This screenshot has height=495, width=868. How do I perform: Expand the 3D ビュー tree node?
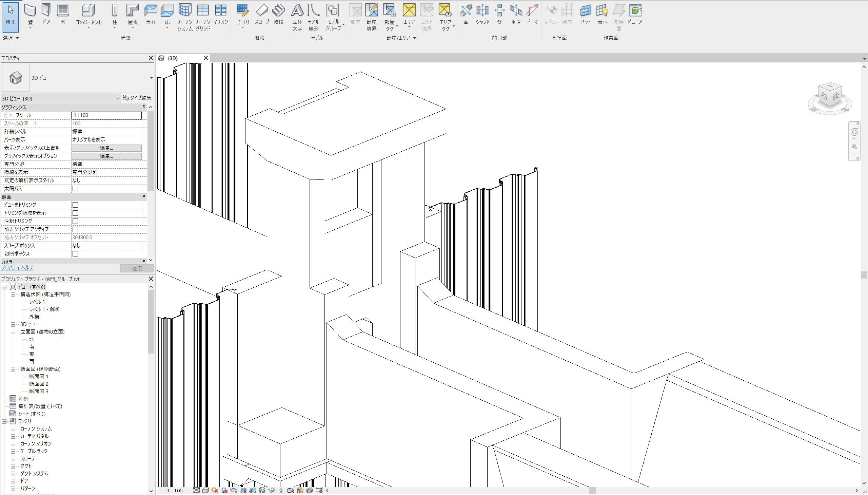click(x=13, y=324)
